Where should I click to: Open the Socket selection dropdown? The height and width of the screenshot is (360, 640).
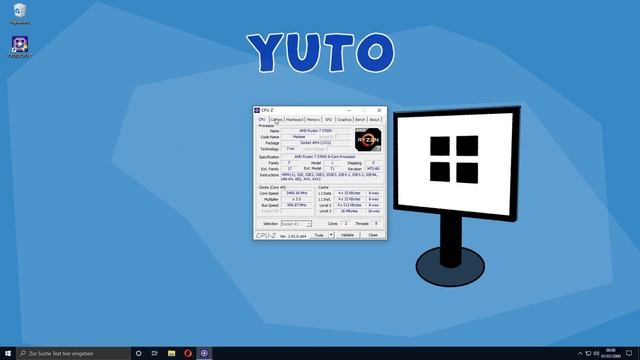pyautogui.click(x=296, y=224)
